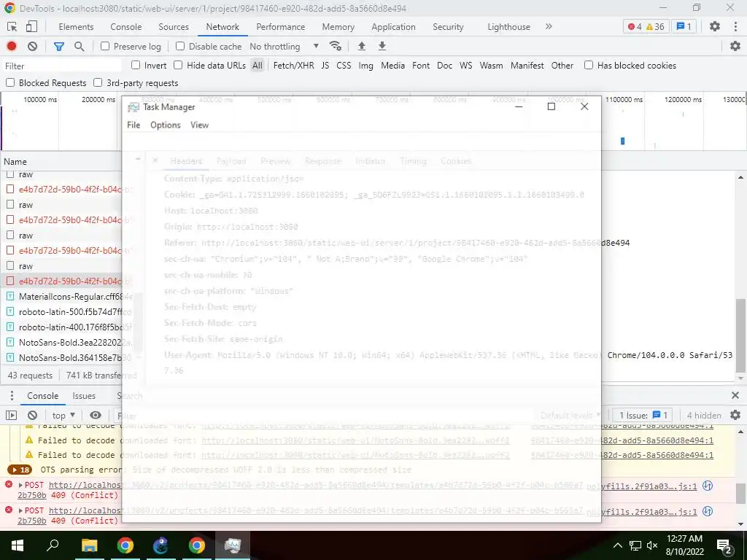Select Fetch/XHR filter type
This screenshot has height=560, width=747.
[x=293, y=65]
